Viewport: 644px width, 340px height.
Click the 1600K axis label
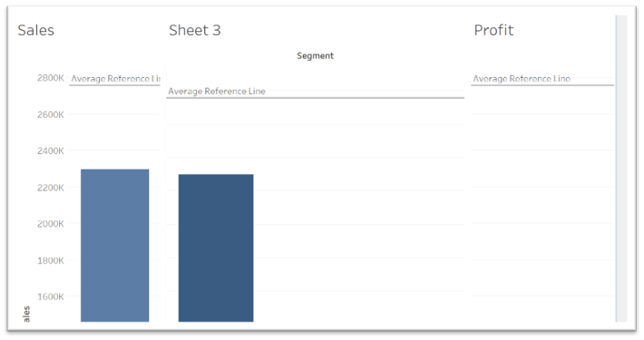pos(51,296)
